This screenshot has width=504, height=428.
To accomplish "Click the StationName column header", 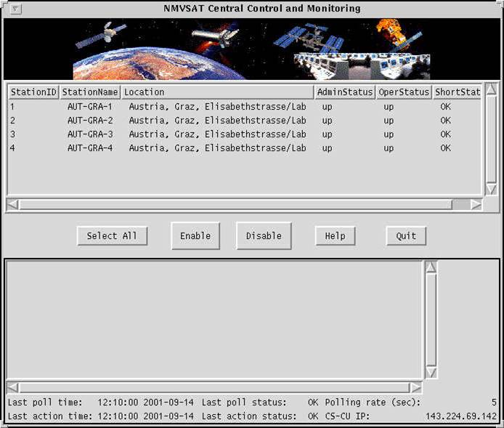I will pyautogui.click(x=89, y=92).
